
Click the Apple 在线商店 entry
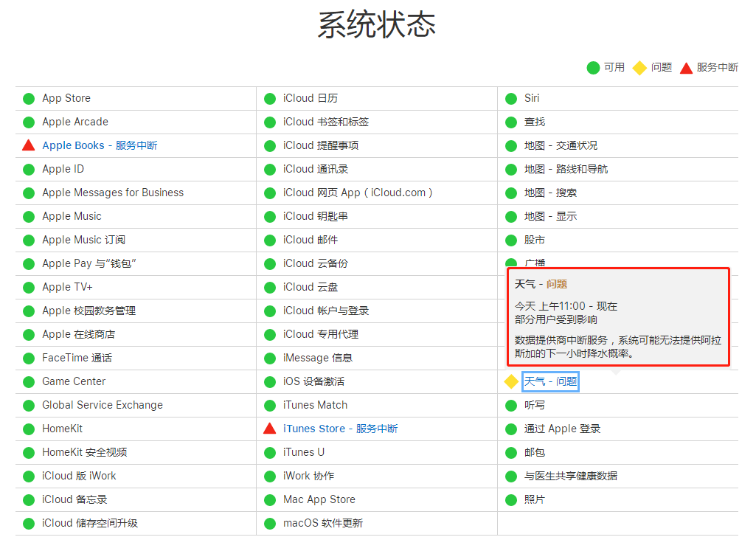(78, 334)
